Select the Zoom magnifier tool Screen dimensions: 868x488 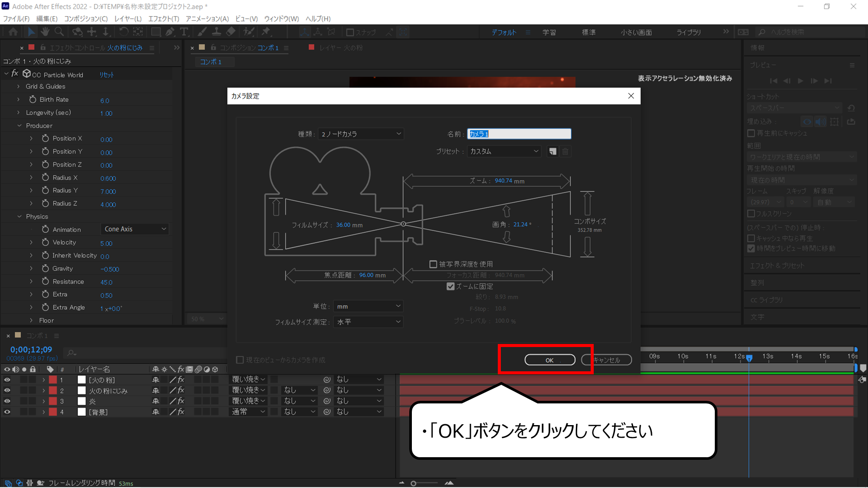pyautogui.click(x=59, y=32)
